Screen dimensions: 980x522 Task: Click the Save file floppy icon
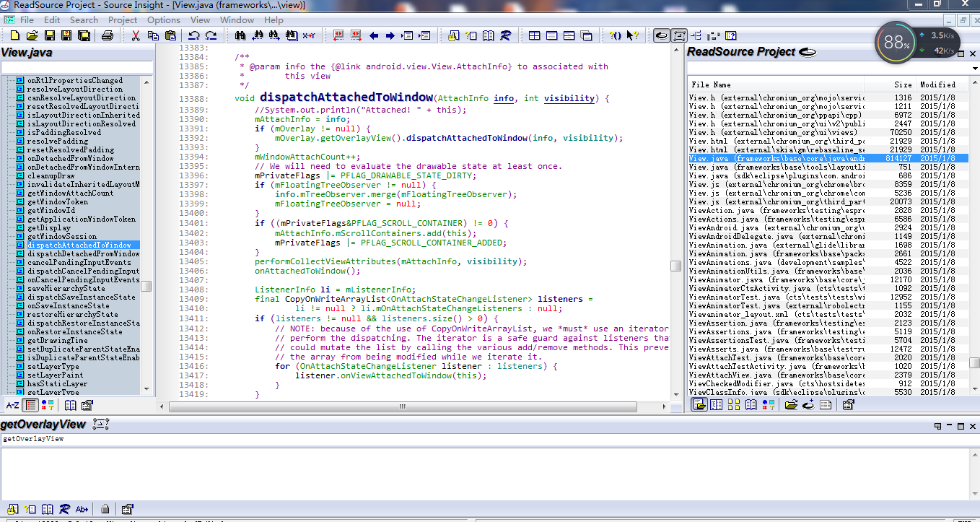pos(49,35)
